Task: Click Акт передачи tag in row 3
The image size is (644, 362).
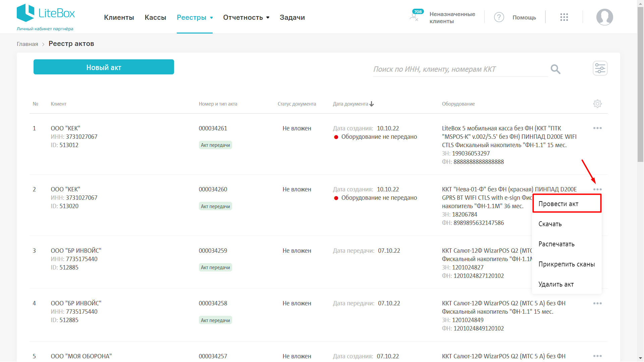Action: pyautogui.click(x=215, y=267)
